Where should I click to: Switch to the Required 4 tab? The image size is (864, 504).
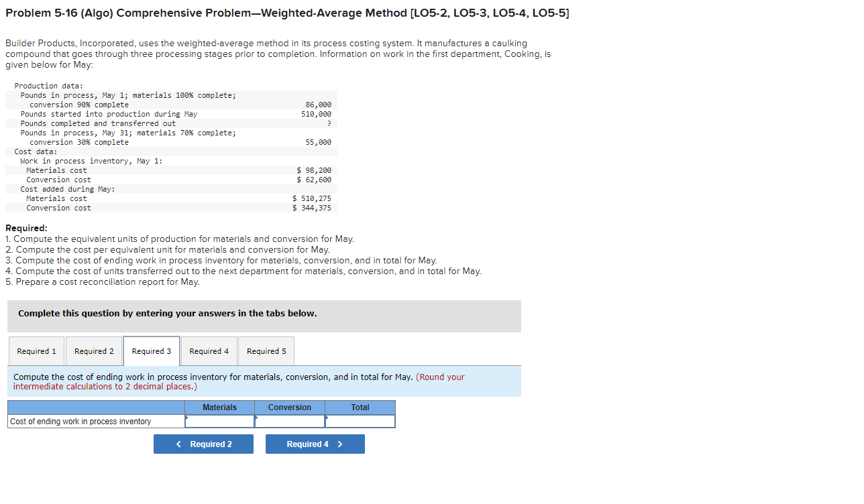pyautogui.click(x=209, y=351)
